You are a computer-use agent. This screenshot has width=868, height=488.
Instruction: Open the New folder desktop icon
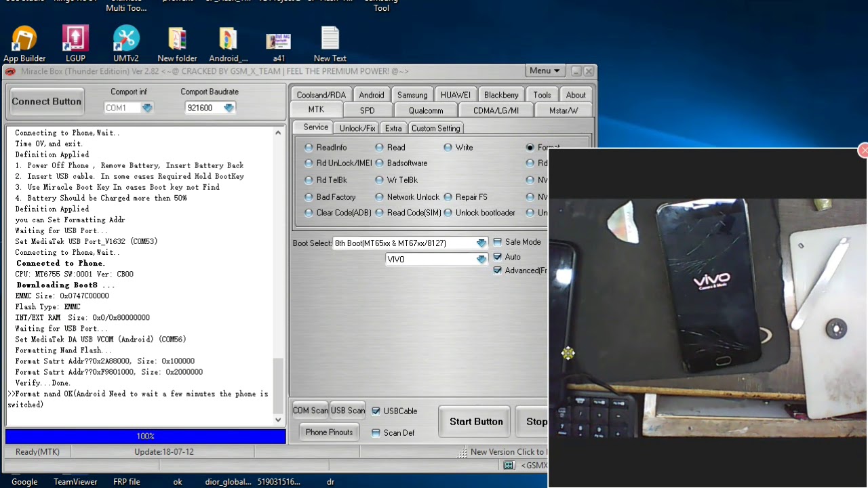177,44
